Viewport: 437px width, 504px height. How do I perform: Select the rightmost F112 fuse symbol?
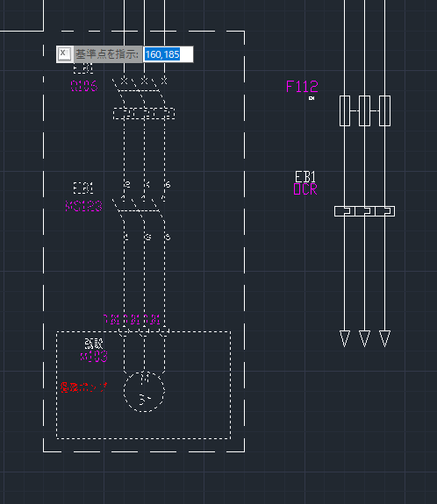point(384,110)
